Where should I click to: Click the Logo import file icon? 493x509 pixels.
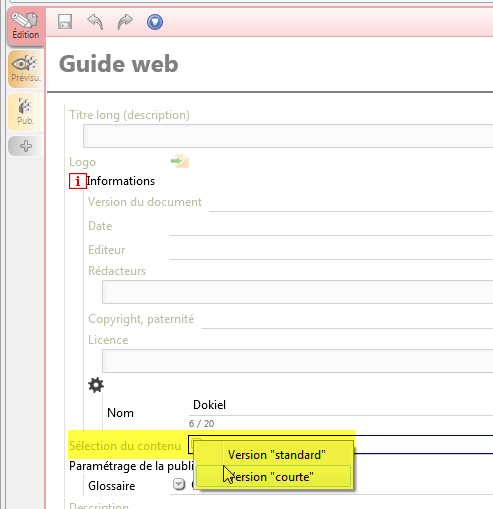180,162
